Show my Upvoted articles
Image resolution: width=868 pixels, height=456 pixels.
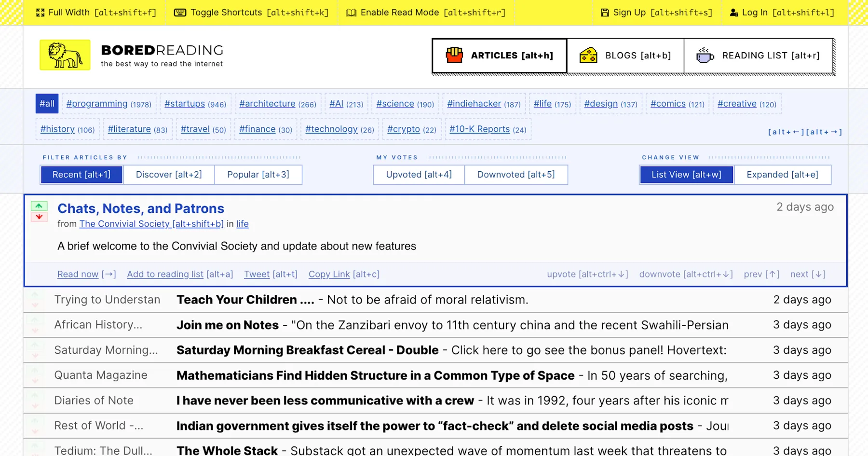(x=419, y=175)
